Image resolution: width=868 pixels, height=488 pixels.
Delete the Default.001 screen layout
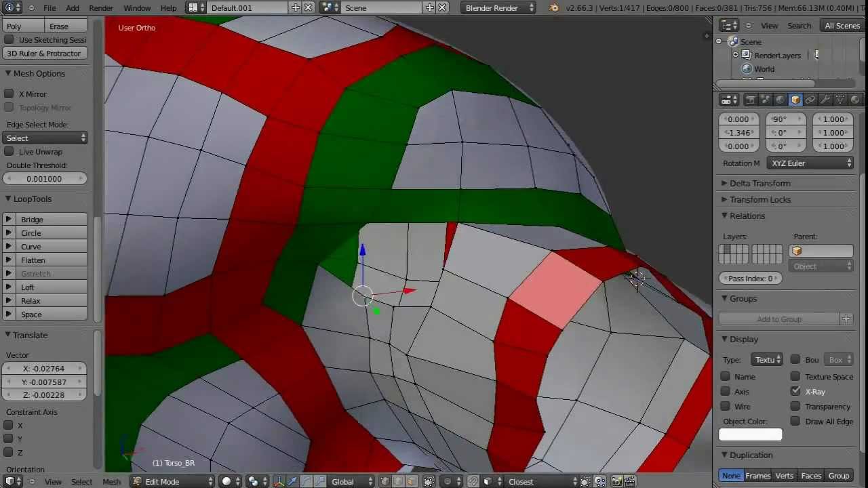pyautogui.click(x=308, y=7)
